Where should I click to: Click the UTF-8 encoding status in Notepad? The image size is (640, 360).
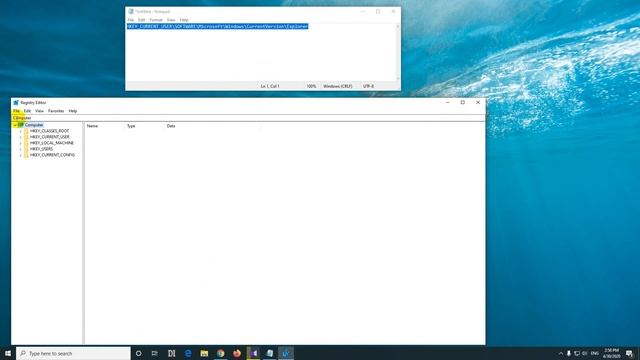369,87
